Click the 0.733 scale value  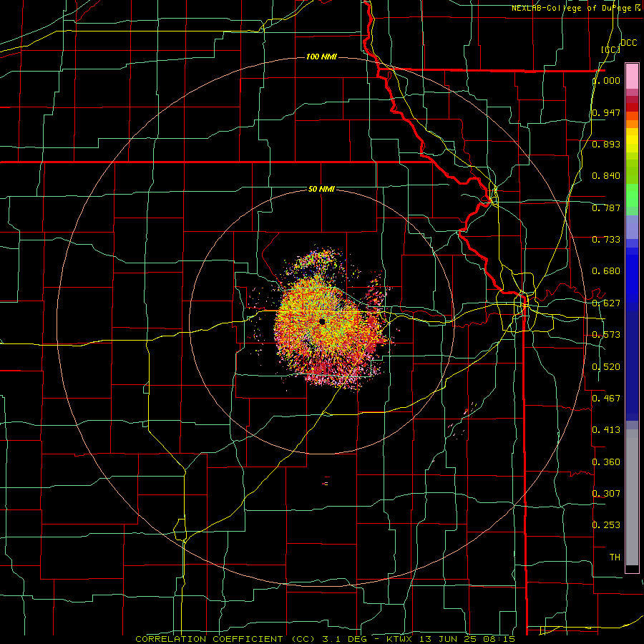tap(606, 240)
